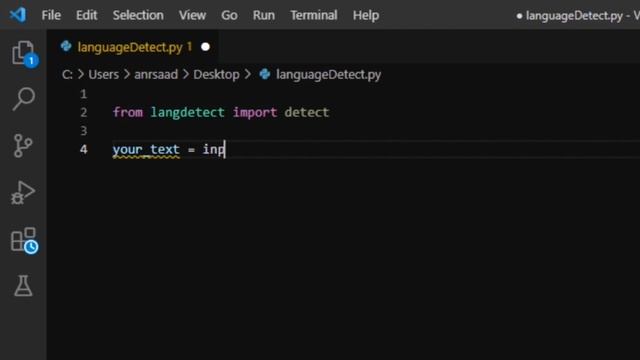Image resolution: width=640 pixels, height=360 pixels.
Task: Click the Users breadcrumb segment
Action: [104, 74]
